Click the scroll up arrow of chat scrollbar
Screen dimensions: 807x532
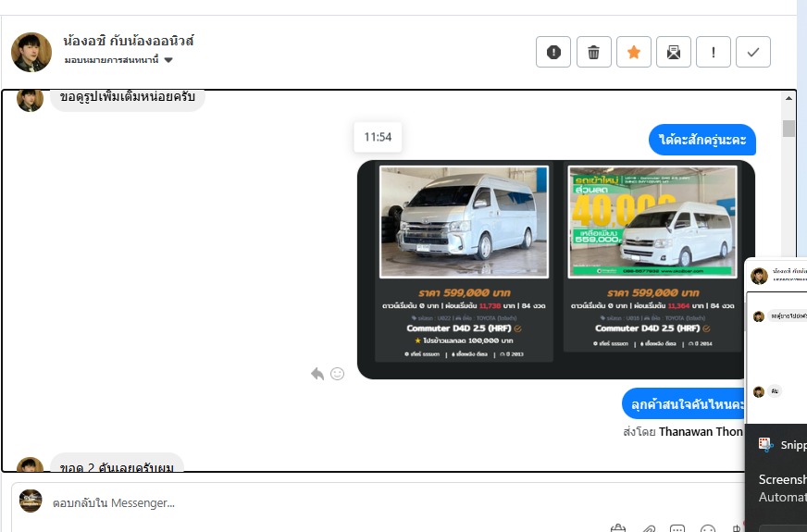point(788,98)
